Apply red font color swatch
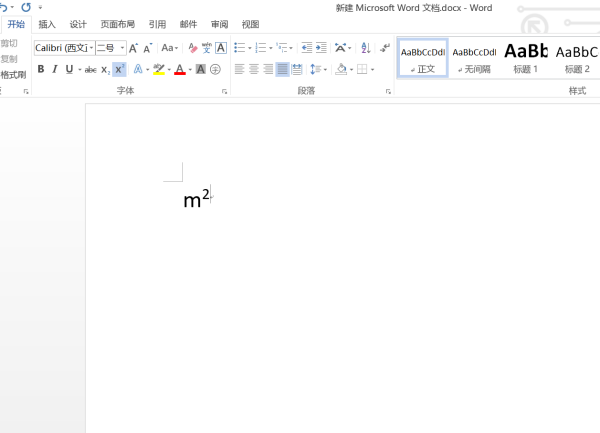Viewport: 600px width, 433px height. coord(180,69)
